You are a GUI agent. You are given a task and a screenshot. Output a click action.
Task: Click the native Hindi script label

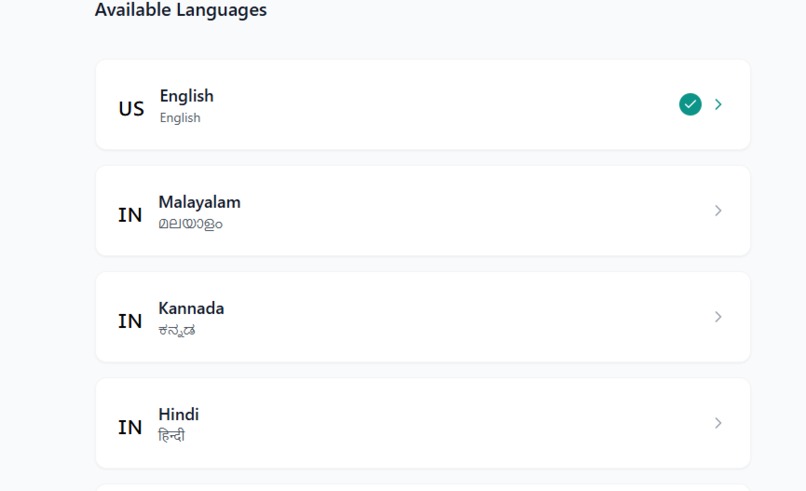[x=171, y=436]
